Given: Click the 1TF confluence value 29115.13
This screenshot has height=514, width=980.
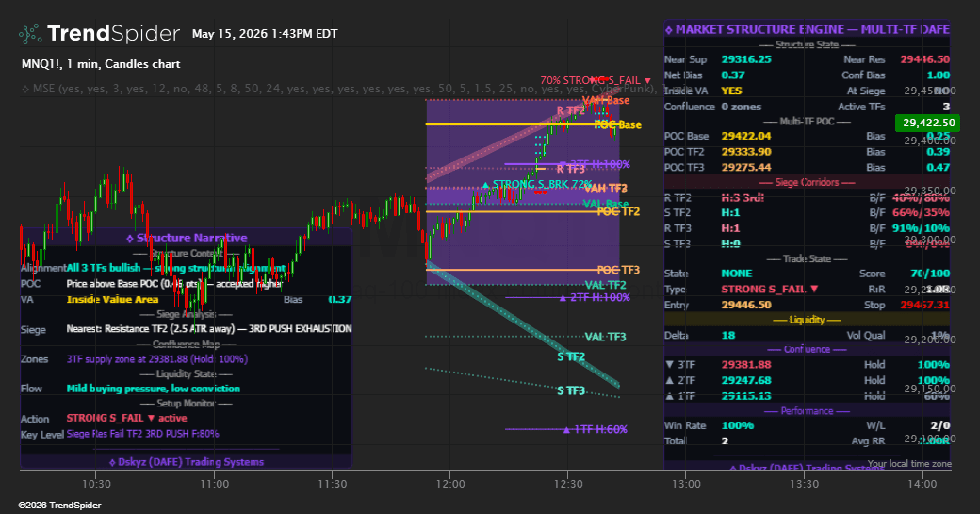Looking at the screenshot, I should pyautogui.click(x=746, y=396).
